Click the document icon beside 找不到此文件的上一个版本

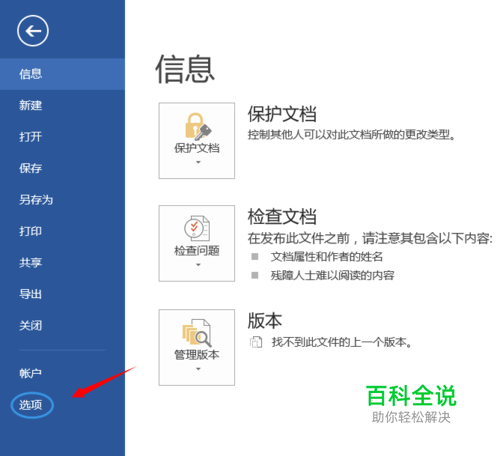click(x=256, y=342)
